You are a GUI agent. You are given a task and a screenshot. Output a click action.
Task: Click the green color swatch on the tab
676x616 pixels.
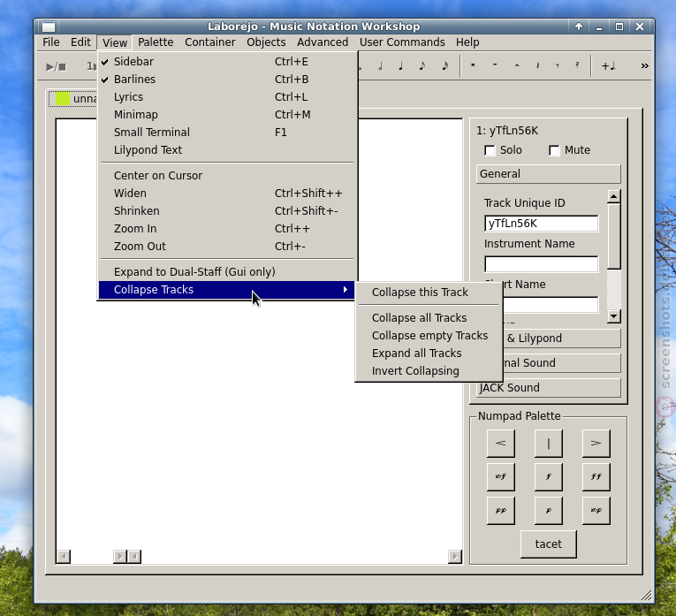[63, 99]
